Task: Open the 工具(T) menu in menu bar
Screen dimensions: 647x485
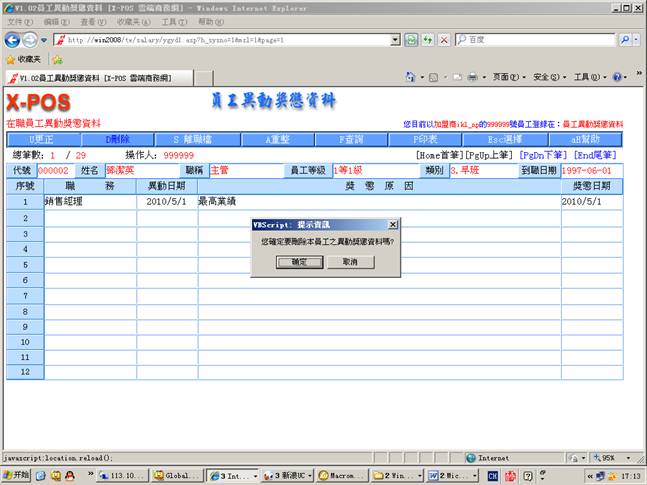Action: [x=174, y=21]
